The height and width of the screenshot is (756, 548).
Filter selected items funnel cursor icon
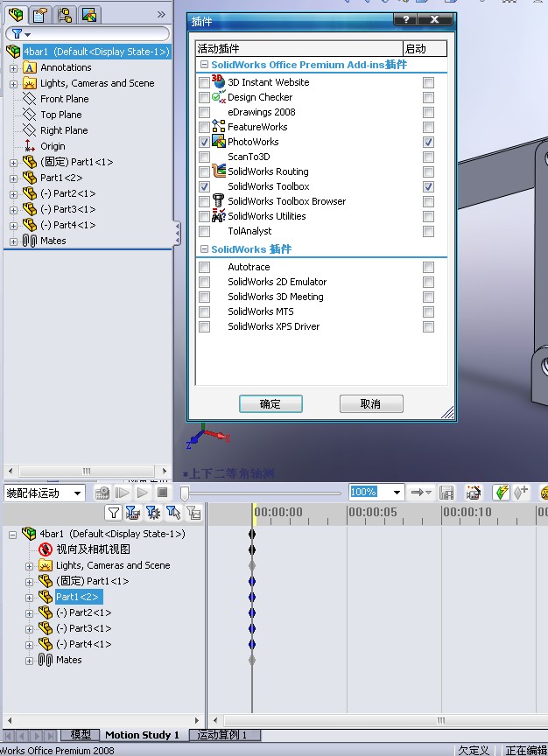173,513
